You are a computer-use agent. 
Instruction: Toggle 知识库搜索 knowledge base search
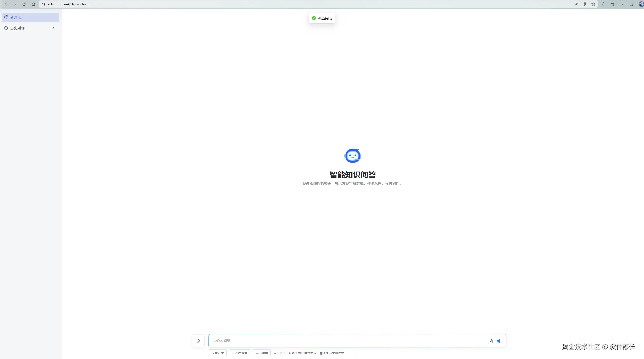239,353
